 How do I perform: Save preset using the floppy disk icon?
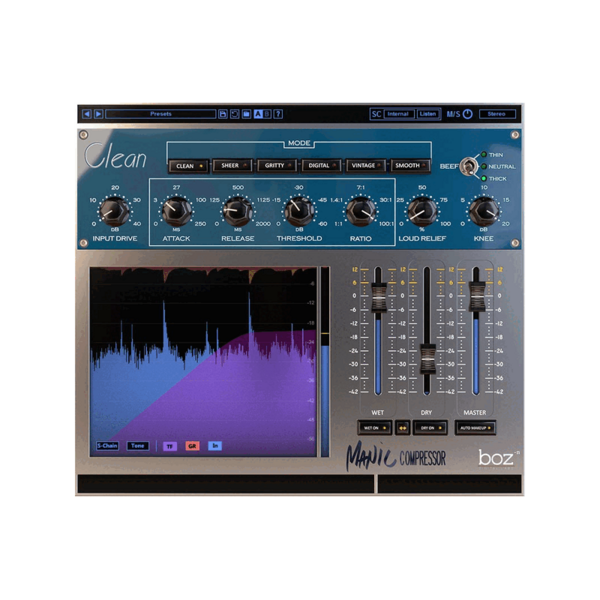pos(223,114)
